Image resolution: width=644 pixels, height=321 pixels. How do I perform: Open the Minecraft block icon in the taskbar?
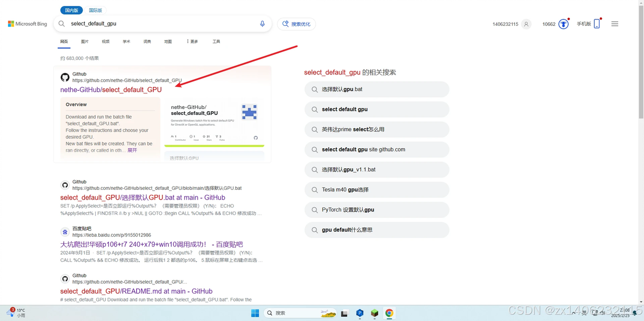pyautogui.click(x=374, y=313)
